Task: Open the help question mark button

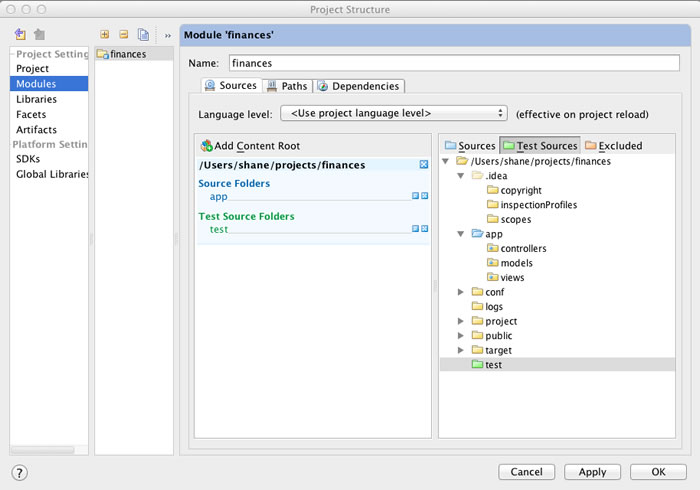Action: pos(20,472)
